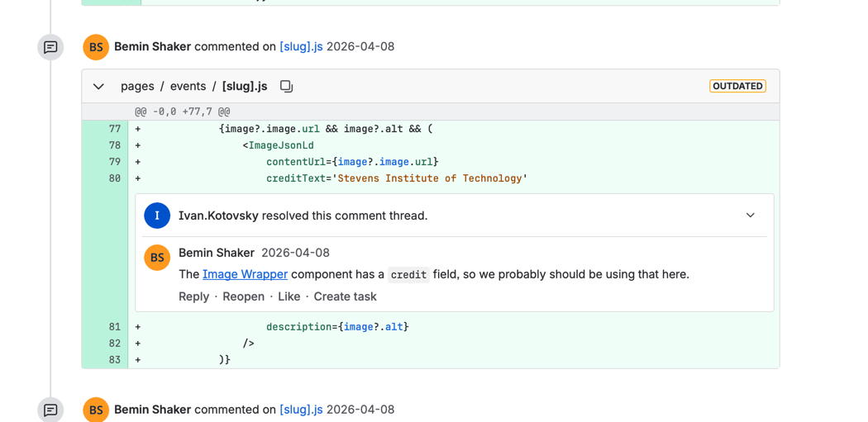868x422 pixels.
Task: Click the comment icon at the bottom of the timeline
Action: pyautogui.click(x=50, y=410)
